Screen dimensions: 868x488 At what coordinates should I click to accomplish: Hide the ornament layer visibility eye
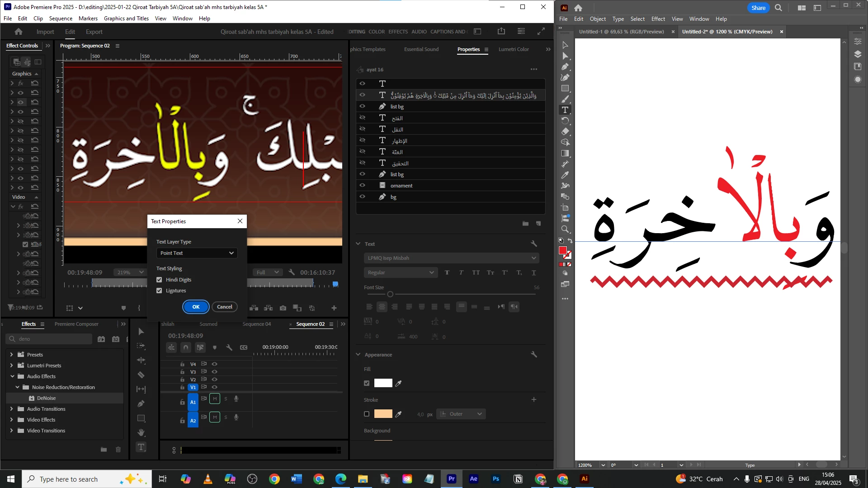point(362,185)
